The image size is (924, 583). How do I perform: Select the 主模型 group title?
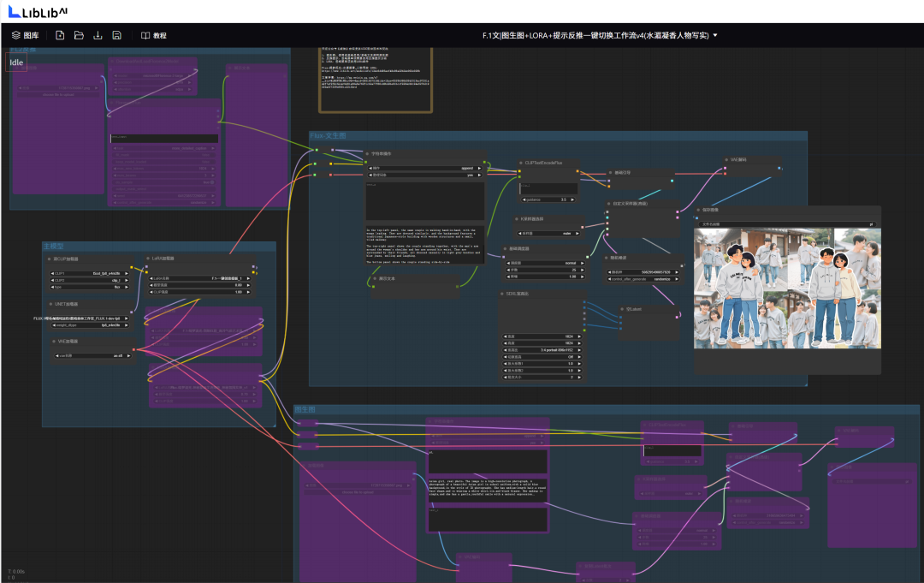54,246
